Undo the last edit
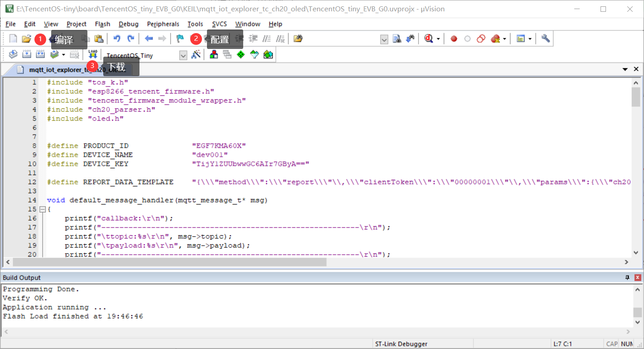 (x=117, y=39)
